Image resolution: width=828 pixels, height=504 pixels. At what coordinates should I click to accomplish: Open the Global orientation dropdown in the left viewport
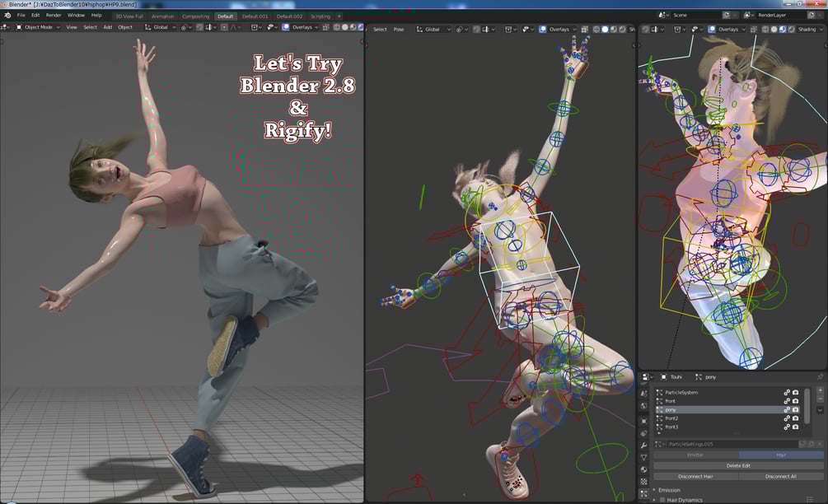[160, 27]
